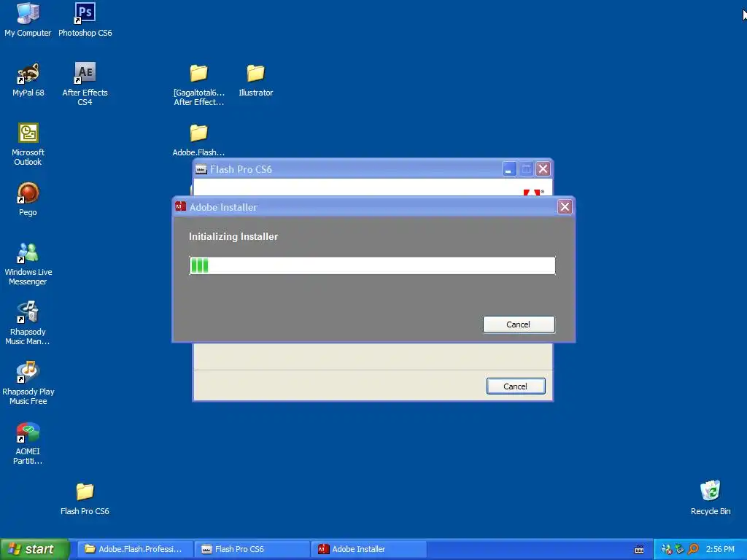Open the Windows start menu
The width and height of the screenshot is (747, 560).
(34, 549)
